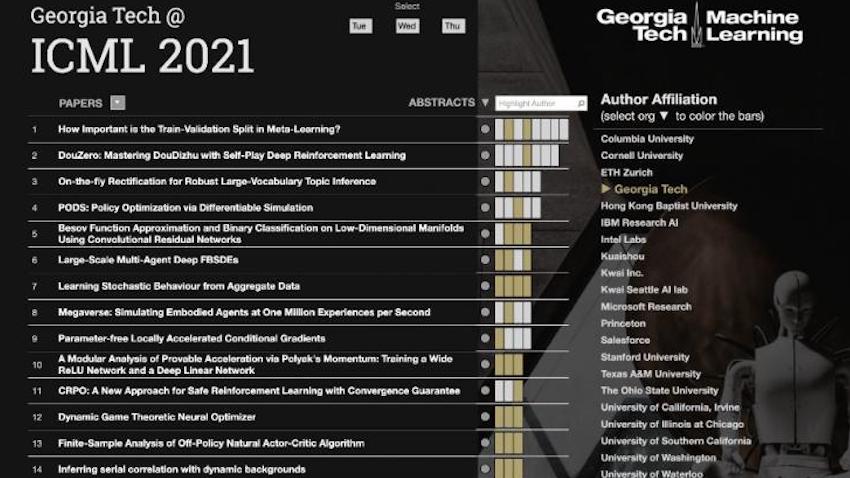
Task: Select Hong Kong Baptist University affiliation
Action: (x=669, y=206)
